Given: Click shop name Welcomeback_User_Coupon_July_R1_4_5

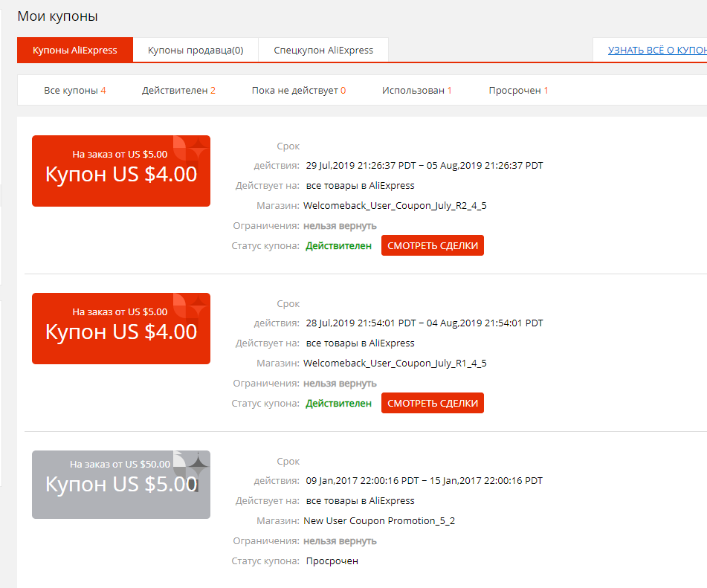Looking at the screenshot, I should coord(395,363).
